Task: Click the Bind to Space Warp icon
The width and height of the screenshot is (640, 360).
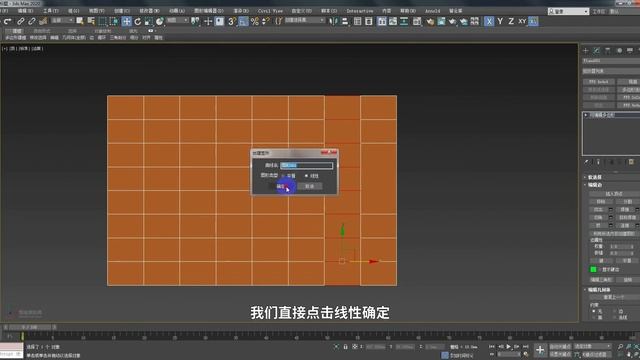Action: coord(43,21)
